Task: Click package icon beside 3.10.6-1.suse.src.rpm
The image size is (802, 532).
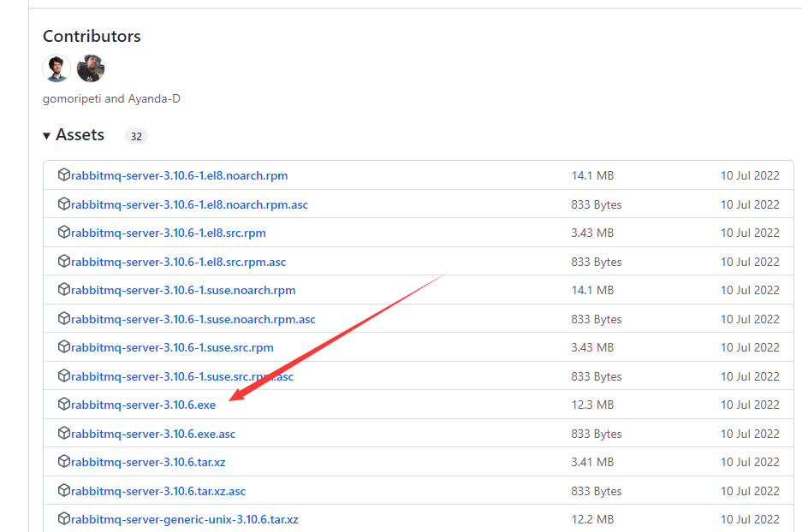Action: click(x=64, y=346)
